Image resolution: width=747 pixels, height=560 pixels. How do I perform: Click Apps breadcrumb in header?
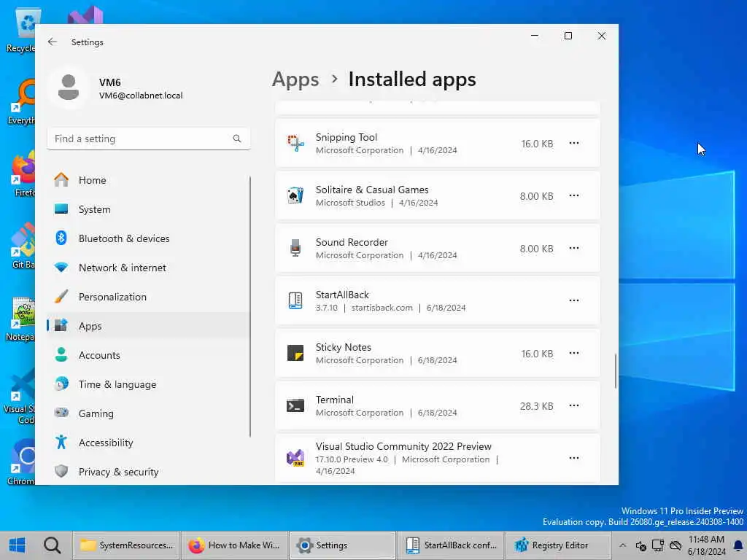(295, 79)
